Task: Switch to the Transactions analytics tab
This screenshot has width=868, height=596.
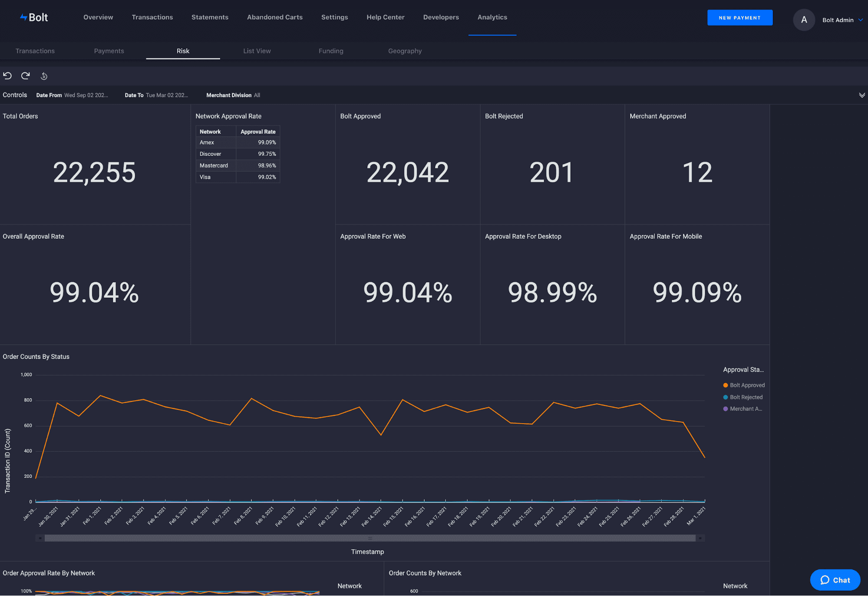Action: pos(35,51)
